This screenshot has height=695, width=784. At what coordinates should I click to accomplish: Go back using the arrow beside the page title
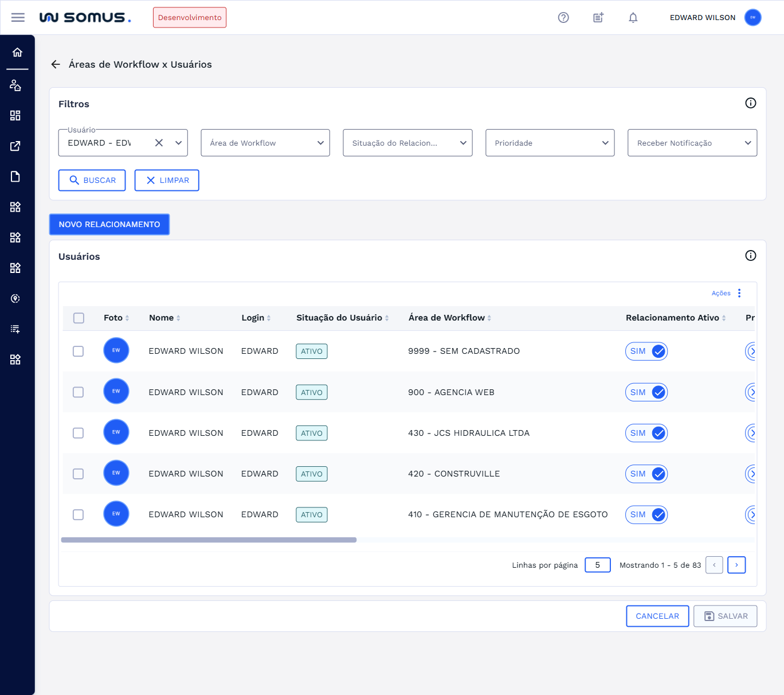56,64
